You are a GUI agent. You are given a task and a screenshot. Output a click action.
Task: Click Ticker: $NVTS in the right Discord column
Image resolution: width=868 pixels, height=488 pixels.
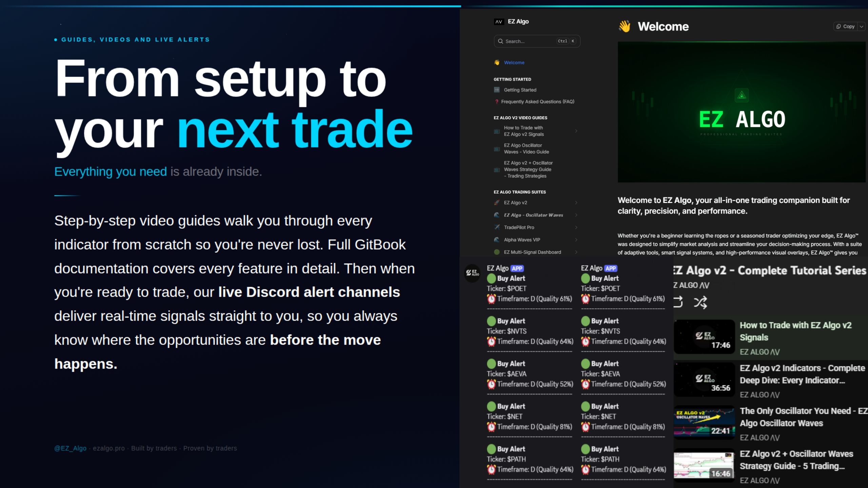tap(600, 331)
